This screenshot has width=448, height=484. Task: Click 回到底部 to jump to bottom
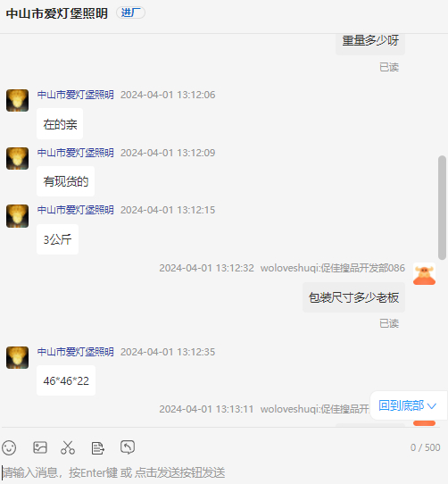[x=407, y=405]
